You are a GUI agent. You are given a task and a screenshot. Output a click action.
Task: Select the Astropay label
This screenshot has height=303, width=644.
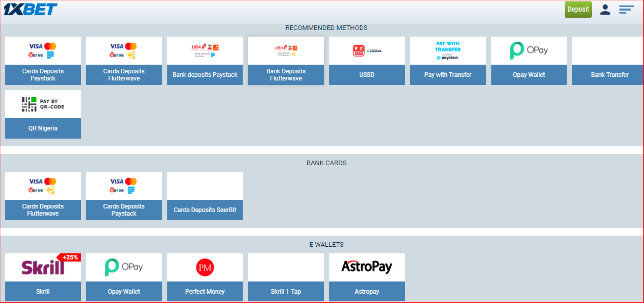(x=367, y=291)
